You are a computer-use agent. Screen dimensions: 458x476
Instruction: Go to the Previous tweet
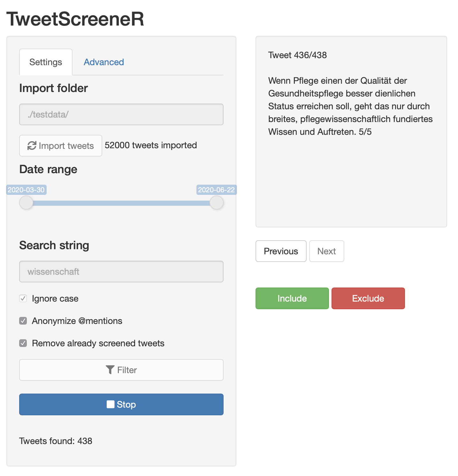[281, 251]
